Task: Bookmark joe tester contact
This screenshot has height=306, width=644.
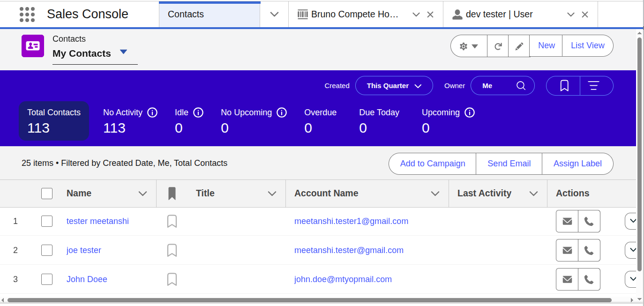Action: point(172,250)
